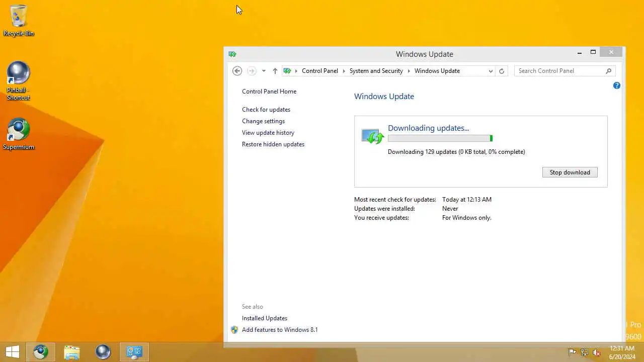Viewport: 644px width, 362px height.
Task: Click the address bar Windows Update icon
Action: pos(287,71)
